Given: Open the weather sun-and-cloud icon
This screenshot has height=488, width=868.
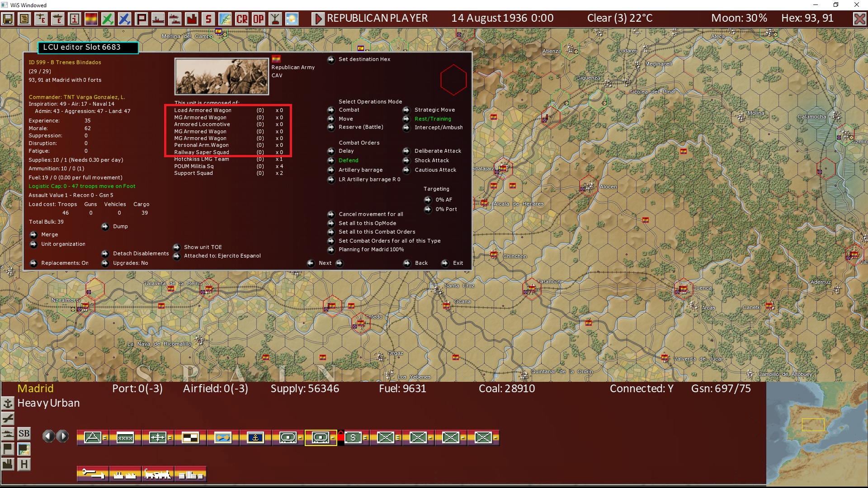Looking at the screenshot, I should 292,19.
